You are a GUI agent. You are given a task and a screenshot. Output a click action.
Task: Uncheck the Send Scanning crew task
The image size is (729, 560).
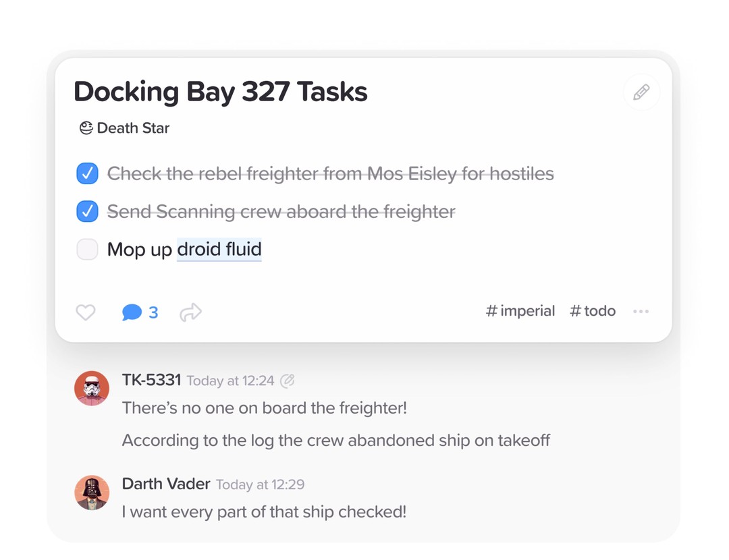[x=87, y=211]
